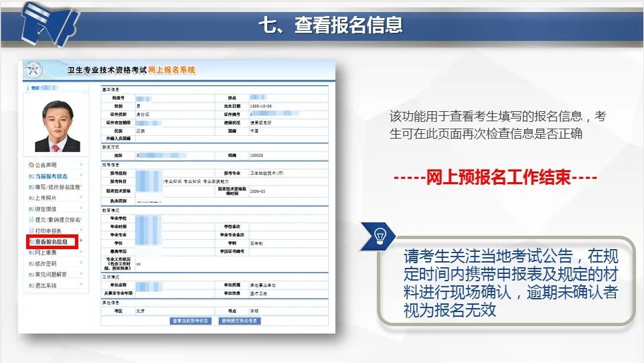Click the round emblem beside the system title
This screenshot has width=644, height=363.
(33, 70)
